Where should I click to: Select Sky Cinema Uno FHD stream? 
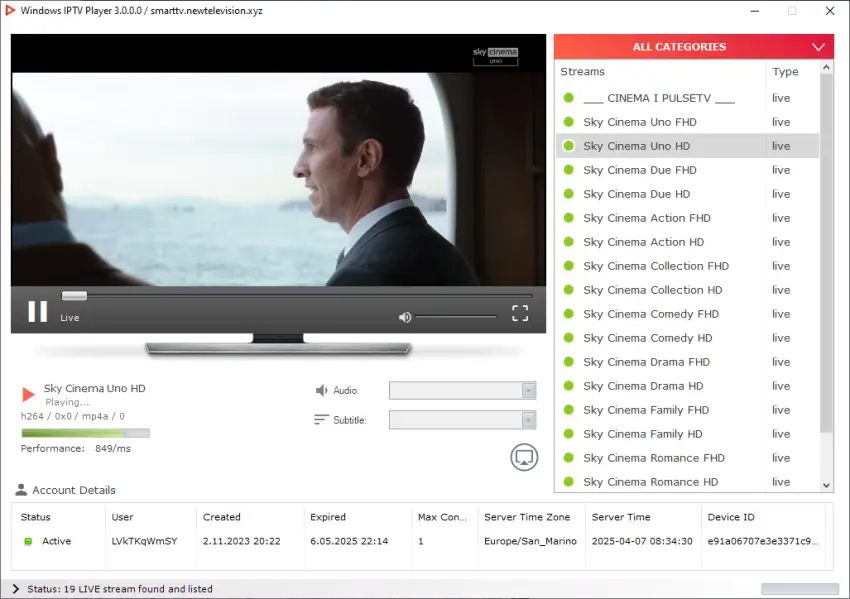[687, 122]
